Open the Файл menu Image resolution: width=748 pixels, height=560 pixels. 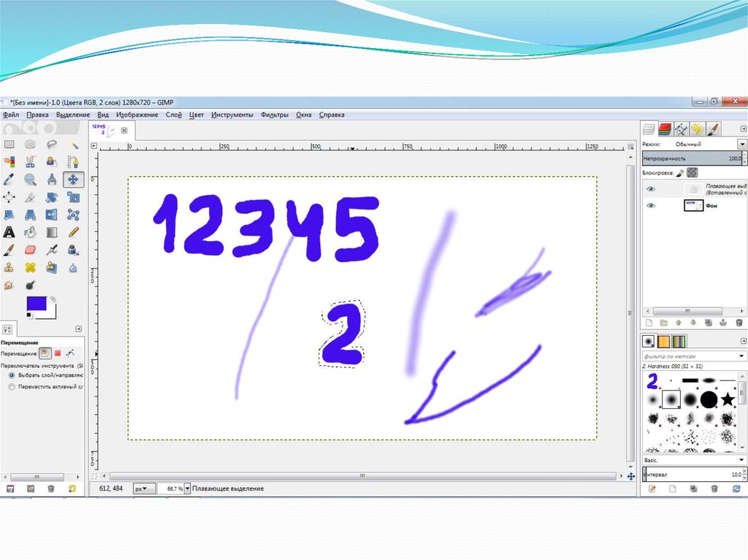10,115
